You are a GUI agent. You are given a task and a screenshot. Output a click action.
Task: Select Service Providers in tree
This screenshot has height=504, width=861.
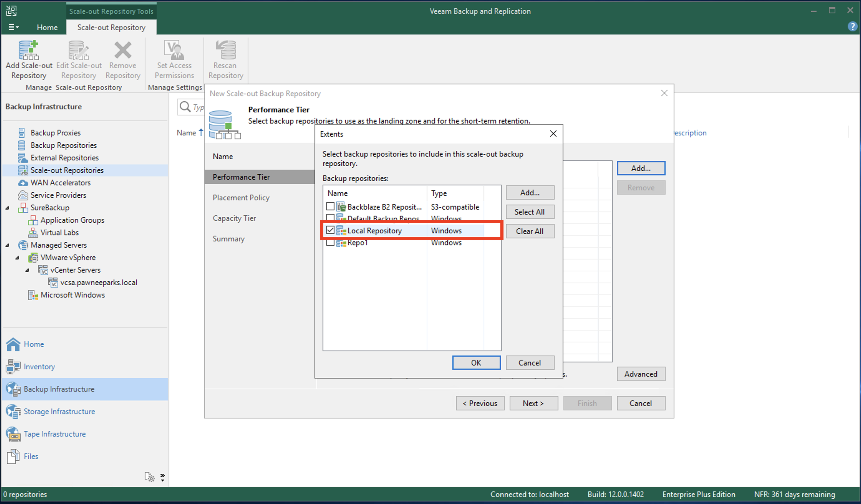click(58, 195)
